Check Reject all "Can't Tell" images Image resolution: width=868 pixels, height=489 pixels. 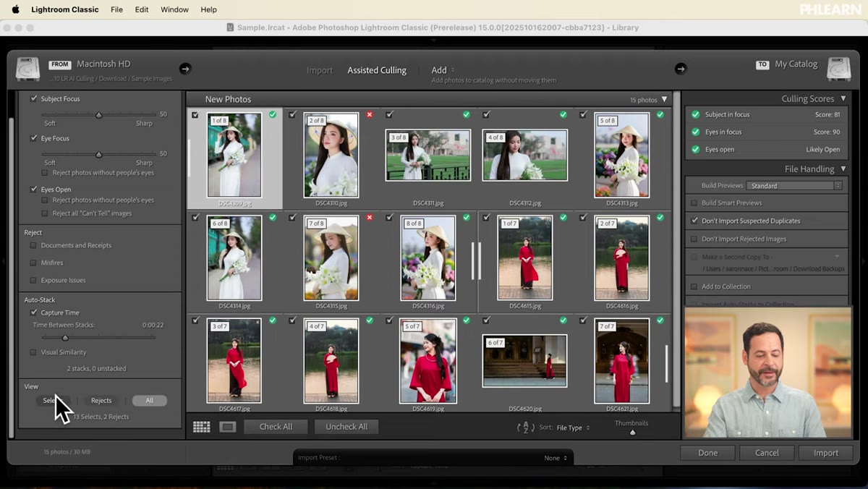click(45, 213)
